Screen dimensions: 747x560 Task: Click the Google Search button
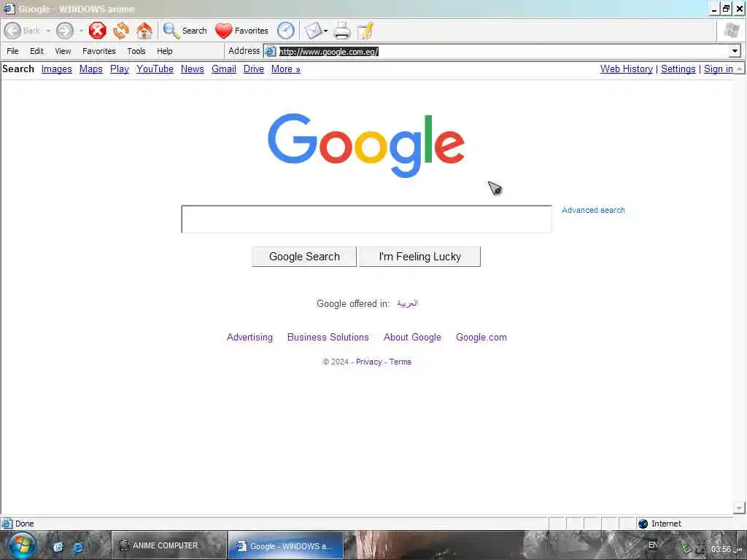304,257
